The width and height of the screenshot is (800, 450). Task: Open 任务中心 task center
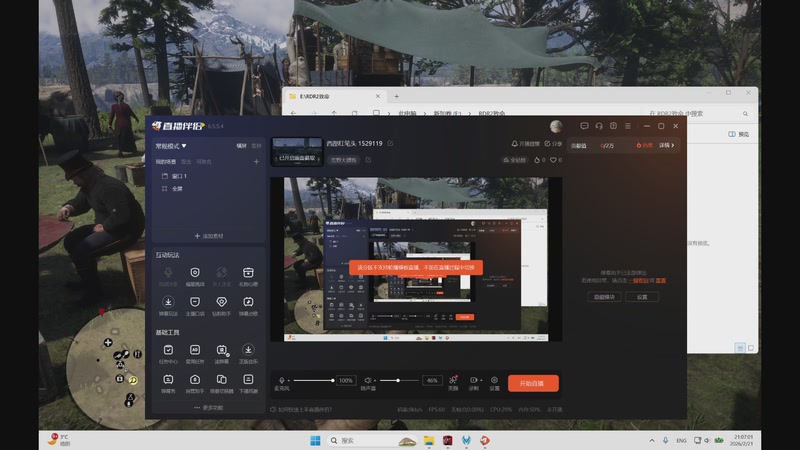coord(168,354)
